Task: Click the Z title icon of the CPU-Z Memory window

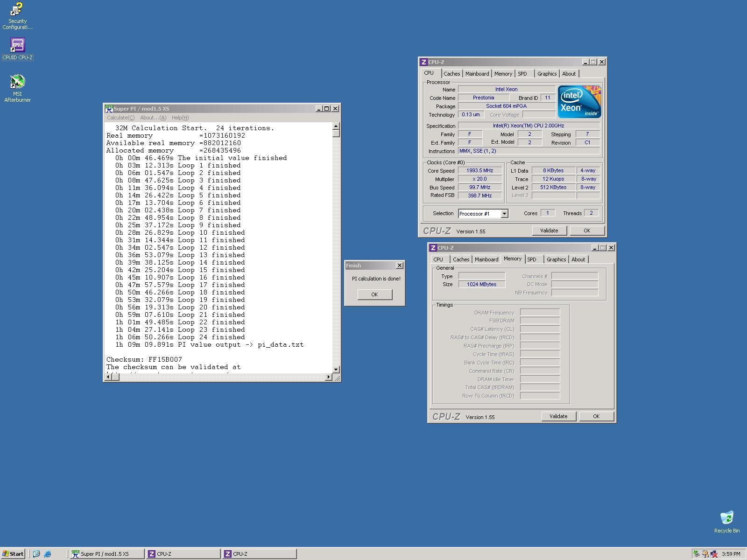Action: pyautogui.click(x=433, y=248)
